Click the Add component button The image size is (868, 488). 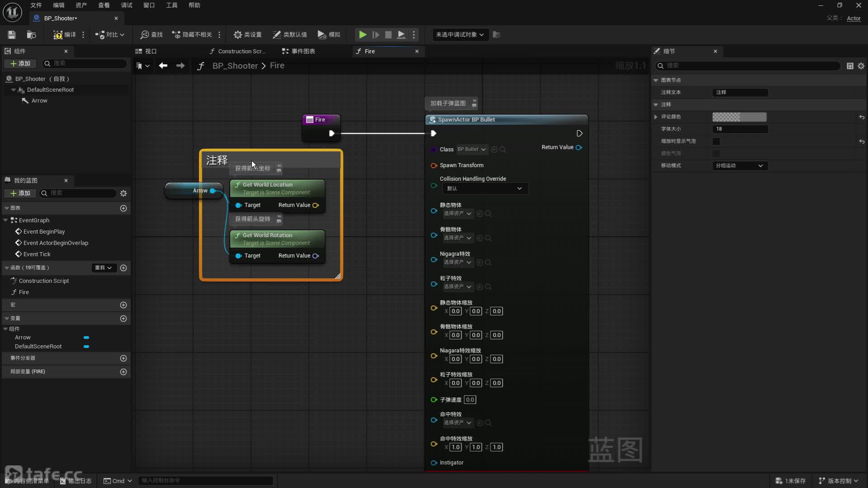click(20, 64)
